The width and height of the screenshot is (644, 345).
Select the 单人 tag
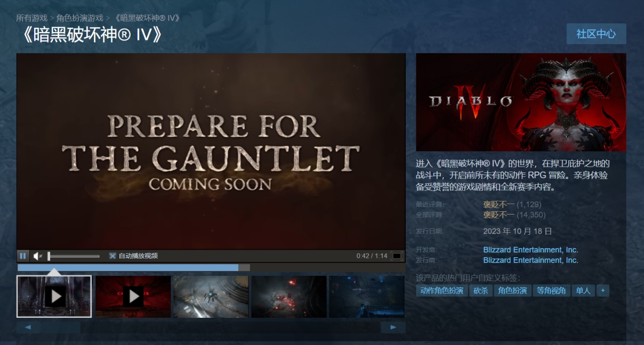583,291
